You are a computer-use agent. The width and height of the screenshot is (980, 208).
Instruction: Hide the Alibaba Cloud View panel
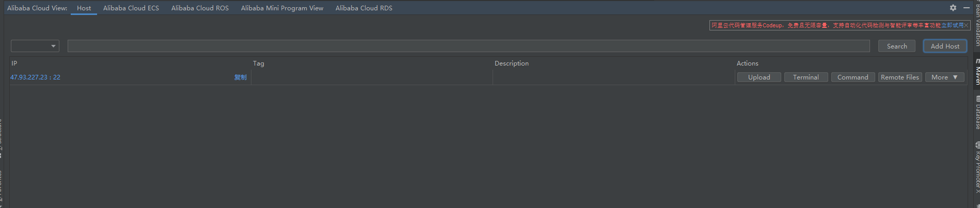(x=967, y=8)
